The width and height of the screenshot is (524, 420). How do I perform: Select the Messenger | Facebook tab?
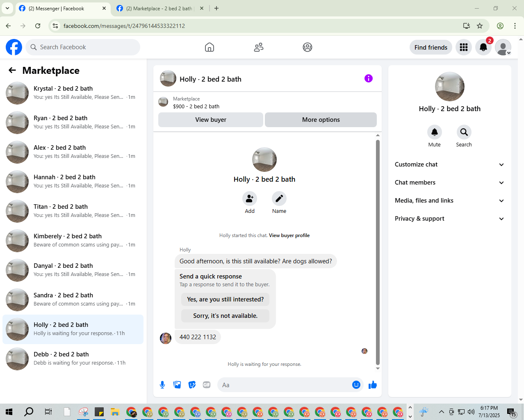(62, 8)
